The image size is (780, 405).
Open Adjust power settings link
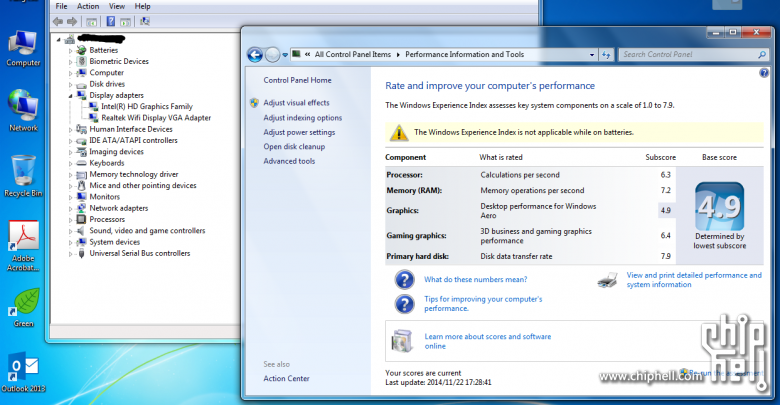299,132
